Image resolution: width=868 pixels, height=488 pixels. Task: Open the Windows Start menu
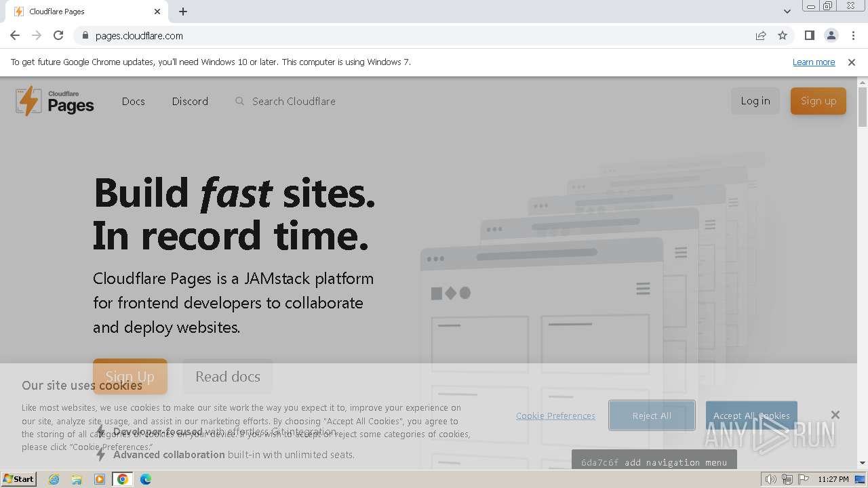pos(19,479)
